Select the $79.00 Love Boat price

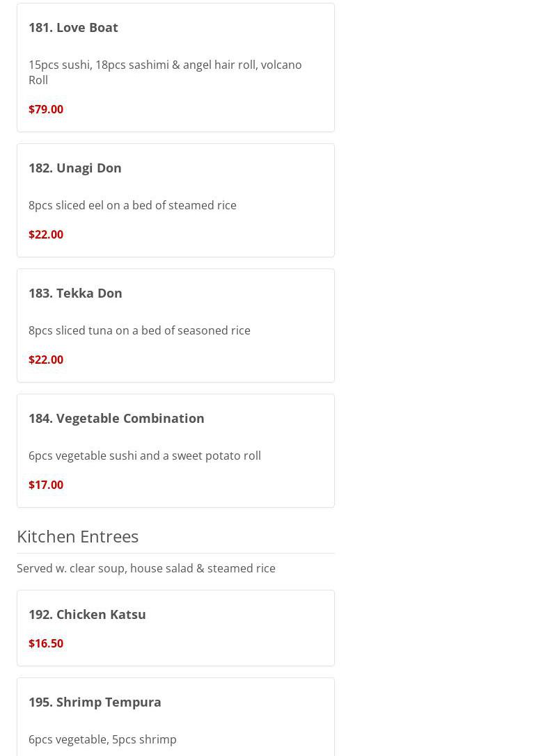[x=46, y=109]
